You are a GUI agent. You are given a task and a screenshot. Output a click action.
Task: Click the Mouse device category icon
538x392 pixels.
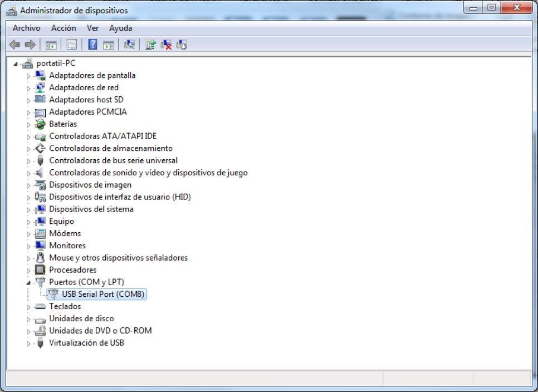[x=40, y=258]
